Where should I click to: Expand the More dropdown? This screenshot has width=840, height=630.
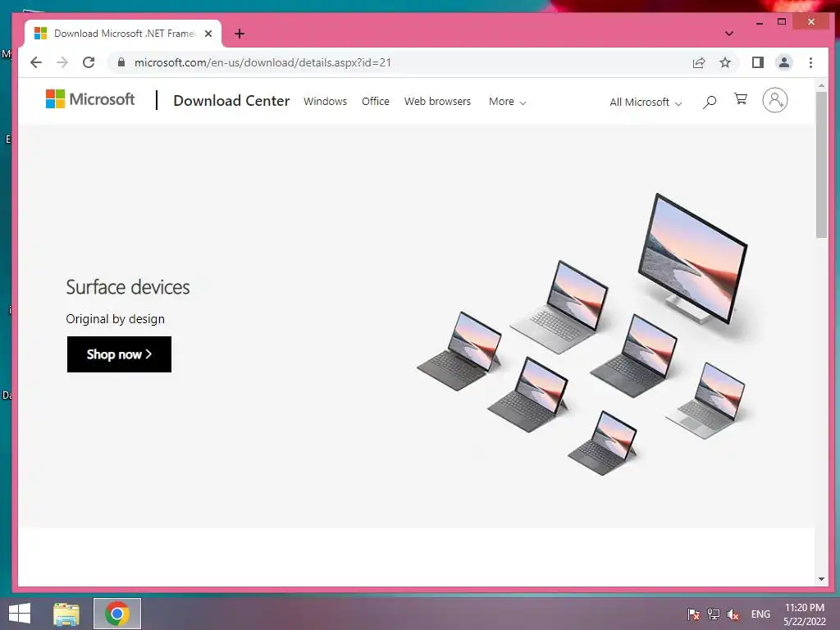click(507, 102)
